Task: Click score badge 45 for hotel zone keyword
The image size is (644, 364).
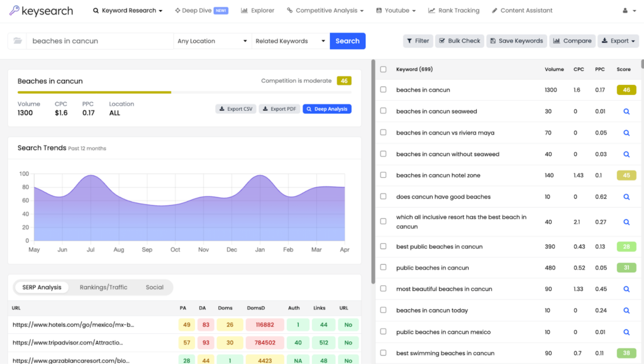Action: pyautogui.click(x=626, y=175)
